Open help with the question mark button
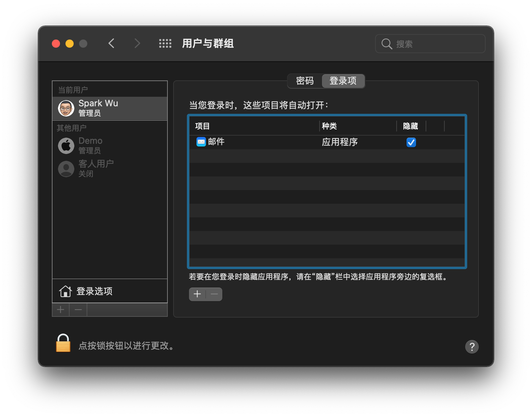Image resolution: width=532 pixels, height=417 pixels. point(472,347)
